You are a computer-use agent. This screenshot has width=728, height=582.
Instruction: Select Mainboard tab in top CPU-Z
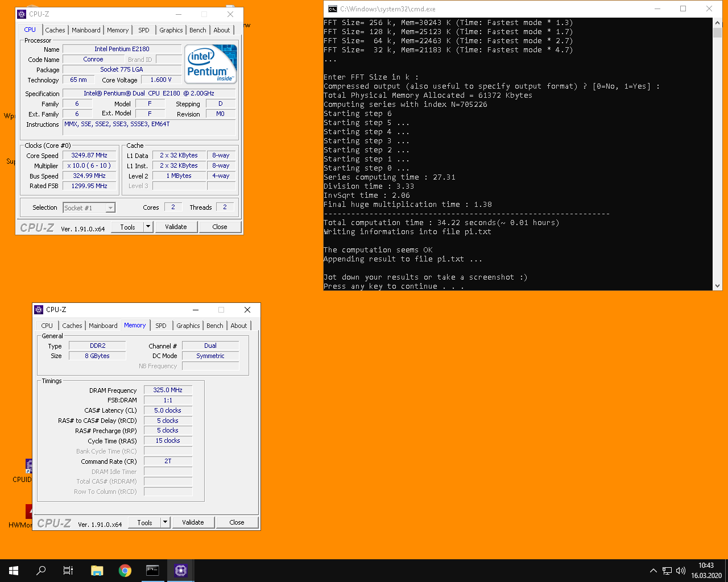tap(86, 30)
